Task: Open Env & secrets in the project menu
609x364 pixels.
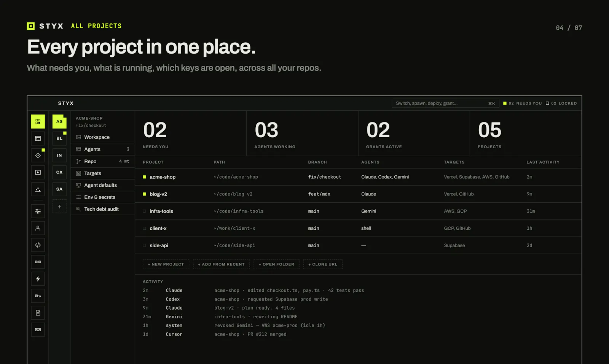Action: [x=103, y=197]
